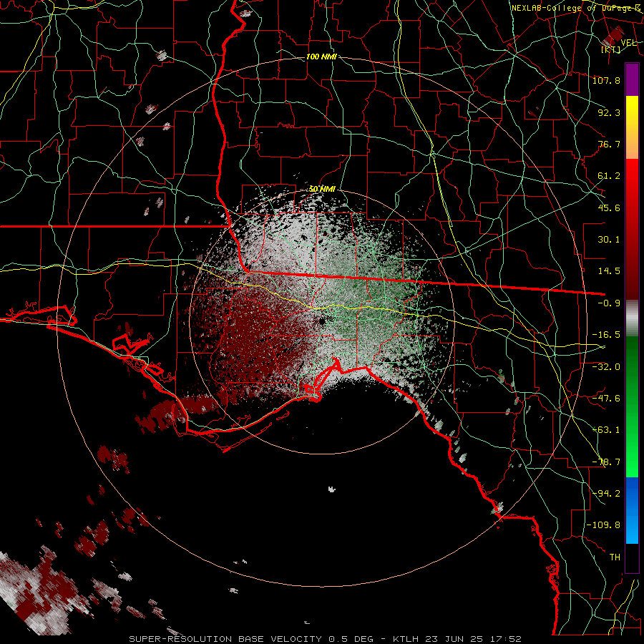
Task: Click the 61.2 scale value
Action: tap(609, 176)
